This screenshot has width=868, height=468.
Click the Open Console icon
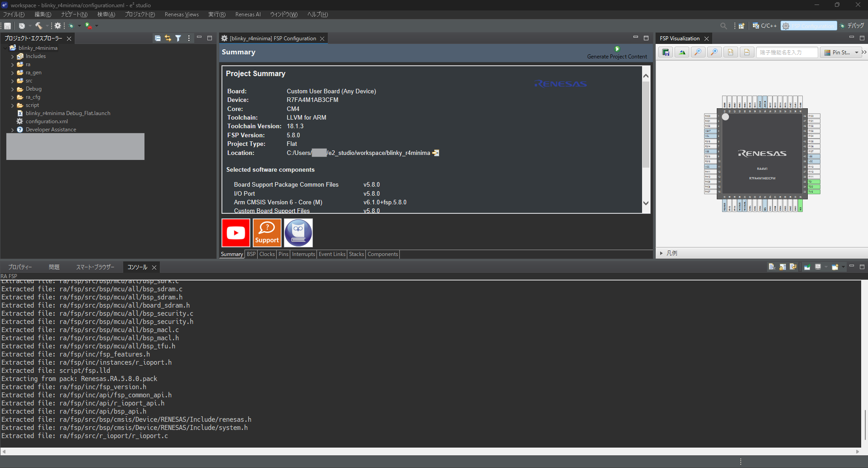click(835, 267)
